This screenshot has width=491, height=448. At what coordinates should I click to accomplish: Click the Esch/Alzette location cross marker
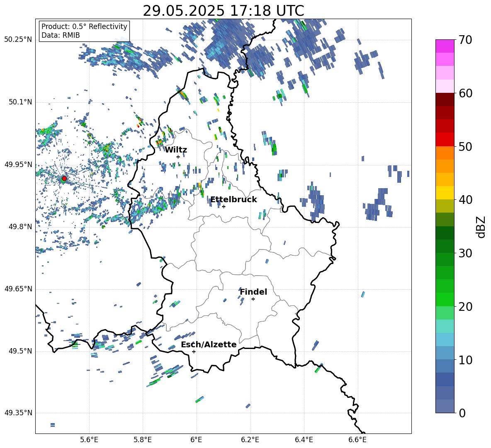(x=194, y=351)
